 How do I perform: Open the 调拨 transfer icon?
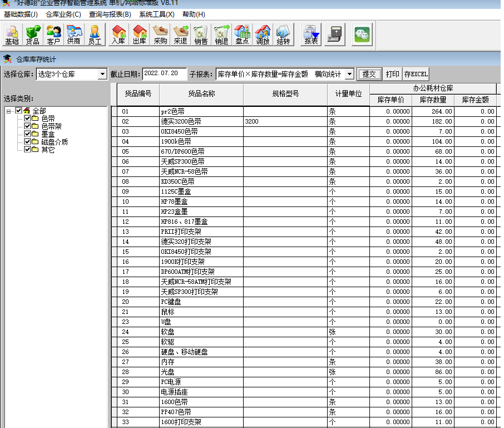point(263,35)
